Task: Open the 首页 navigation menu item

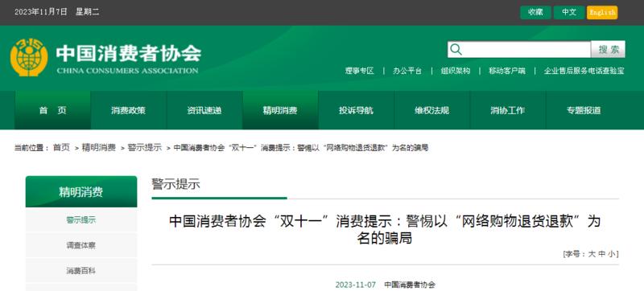Action: click(52, 110)
